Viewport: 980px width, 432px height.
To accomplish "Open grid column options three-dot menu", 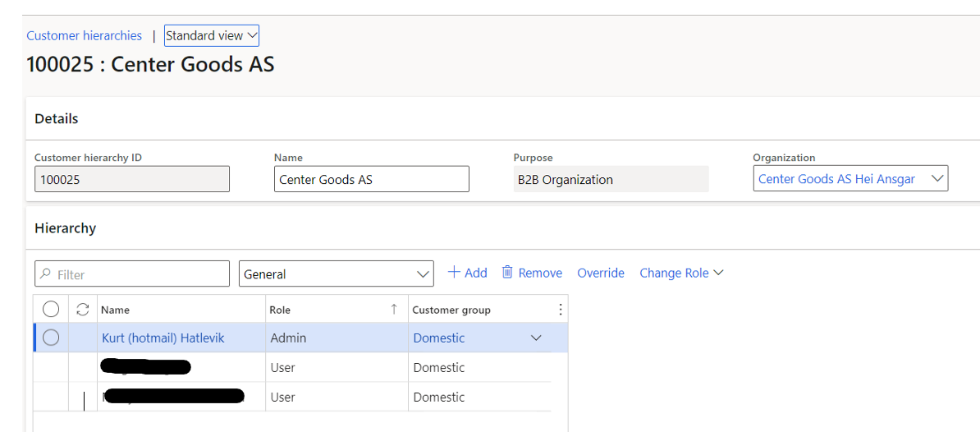I will [x=561, y=310].
